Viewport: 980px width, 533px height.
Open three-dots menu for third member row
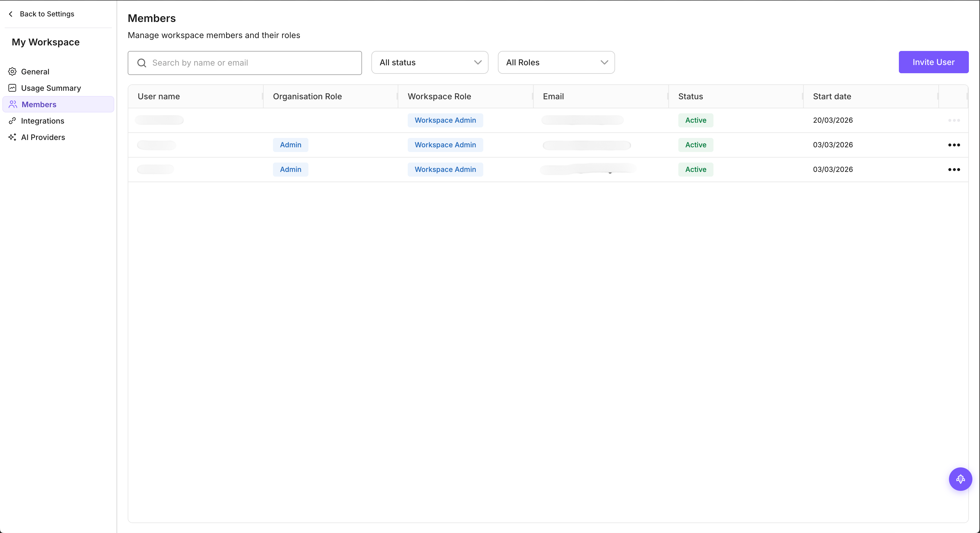(954, 169)
